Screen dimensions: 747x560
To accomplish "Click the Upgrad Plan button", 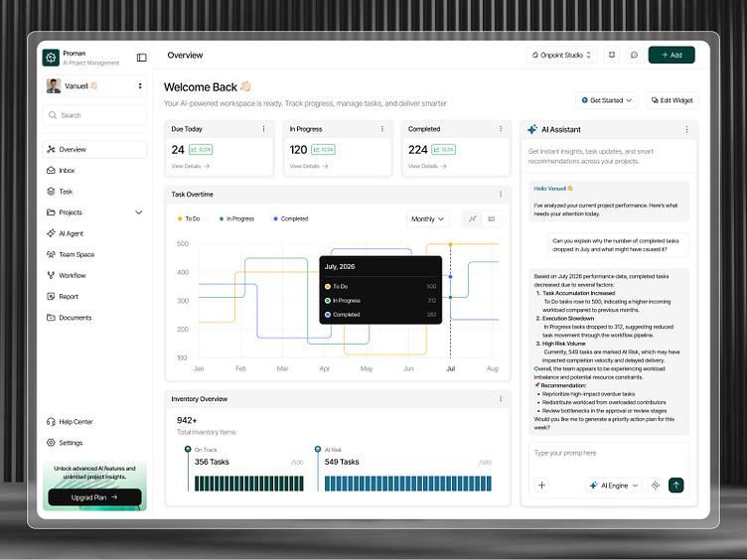I will [94, 497].
